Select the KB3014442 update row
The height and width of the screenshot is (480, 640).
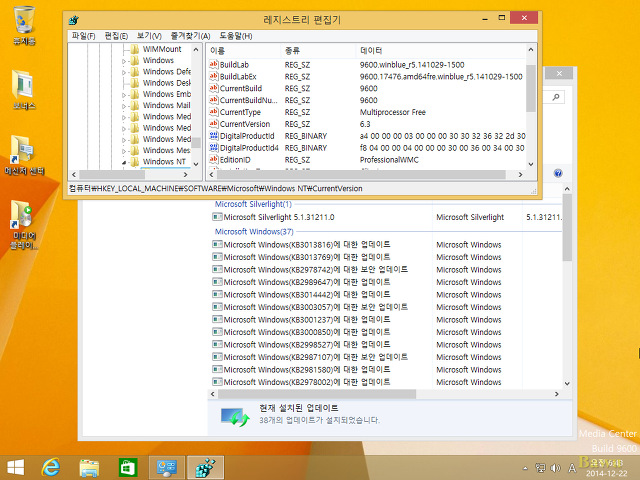[x=386, y=295]
